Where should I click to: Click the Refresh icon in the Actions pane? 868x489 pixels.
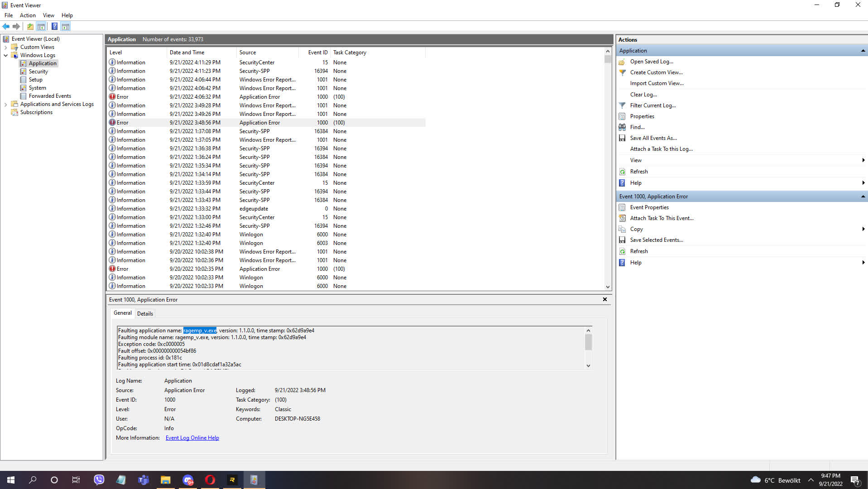(x=622, y=171)
